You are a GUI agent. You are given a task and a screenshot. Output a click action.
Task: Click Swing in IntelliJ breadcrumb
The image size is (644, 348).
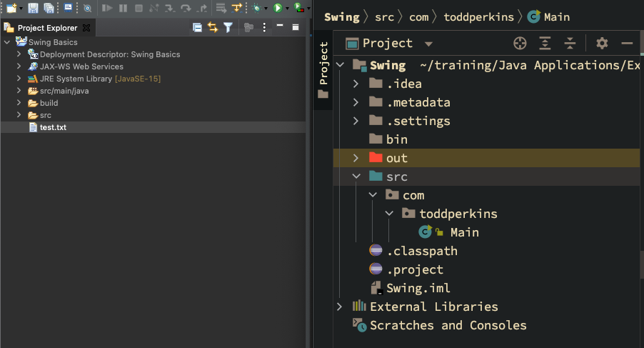342,17
